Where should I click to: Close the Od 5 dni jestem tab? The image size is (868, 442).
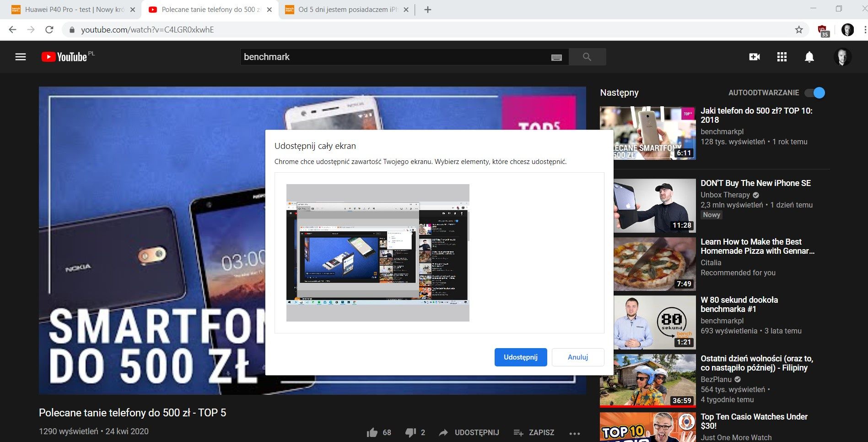click(x=406, y=10)
